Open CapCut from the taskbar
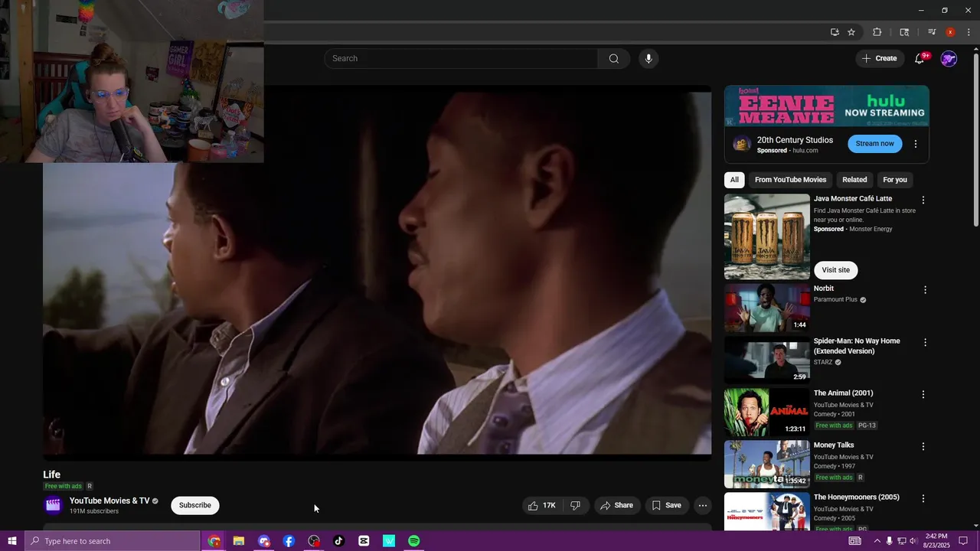The height and width of the screenshot is (551, 980). click(x=364, y=541)
